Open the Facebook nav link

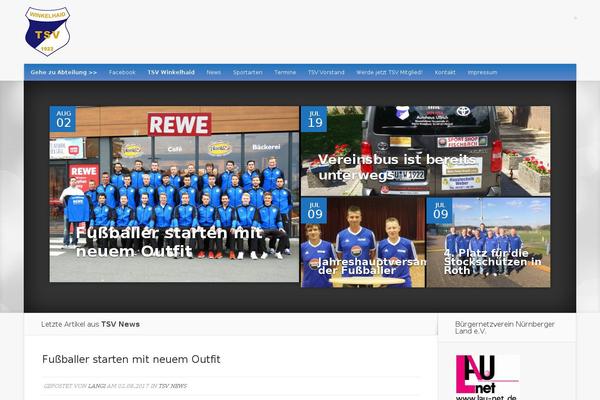click(122, 72)
